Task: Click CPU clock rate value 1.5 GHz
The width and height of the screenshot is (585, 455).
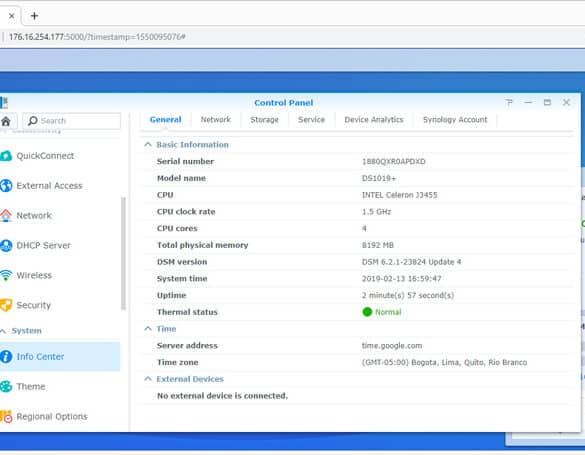Action: coord(376,211)
